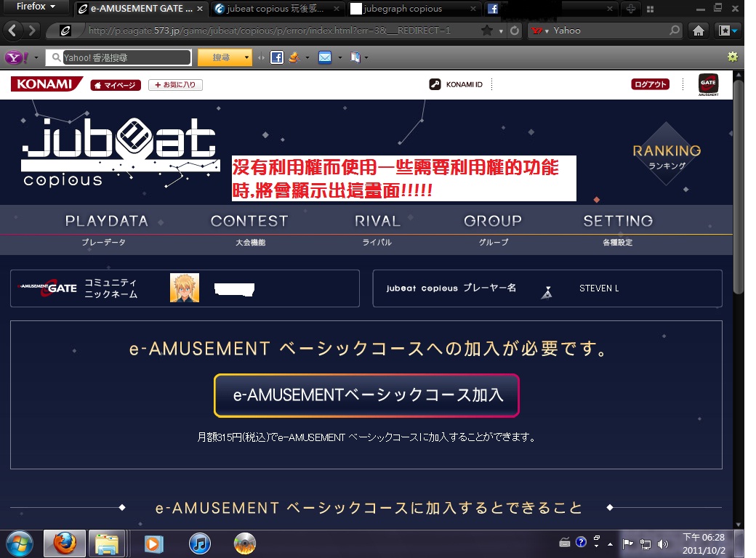Switch to the e-AMUSEMENT GATE tab
The height and width of the screenshot is (558, 756).
[x=140, y=9]
